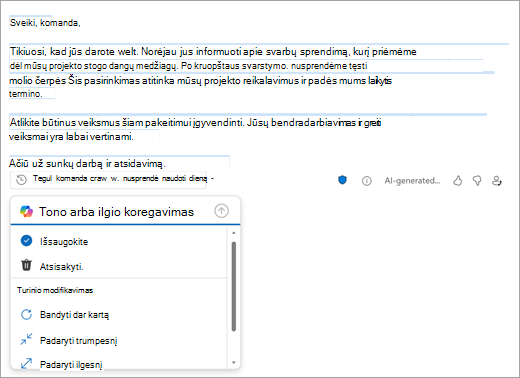Click the greeting line Sveiki, komanda
Image resolution: width=520 pixels, height=378 pixels.
[45, 23]
